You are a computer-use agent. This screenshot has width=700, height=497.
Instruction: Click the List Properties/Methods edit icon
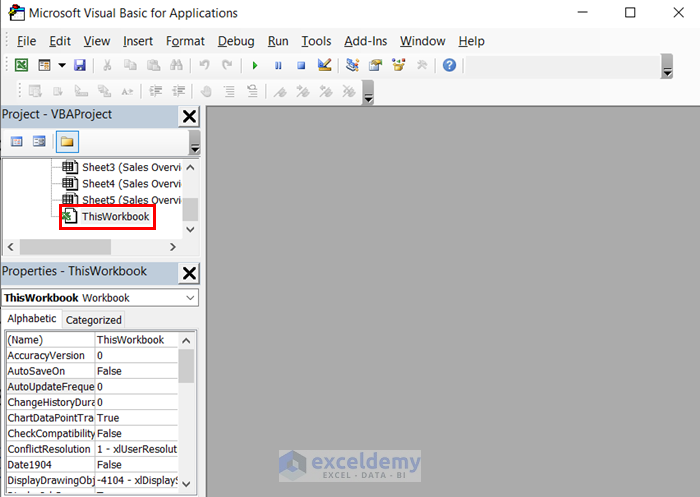pyautogui.click(x=35, y=92)
